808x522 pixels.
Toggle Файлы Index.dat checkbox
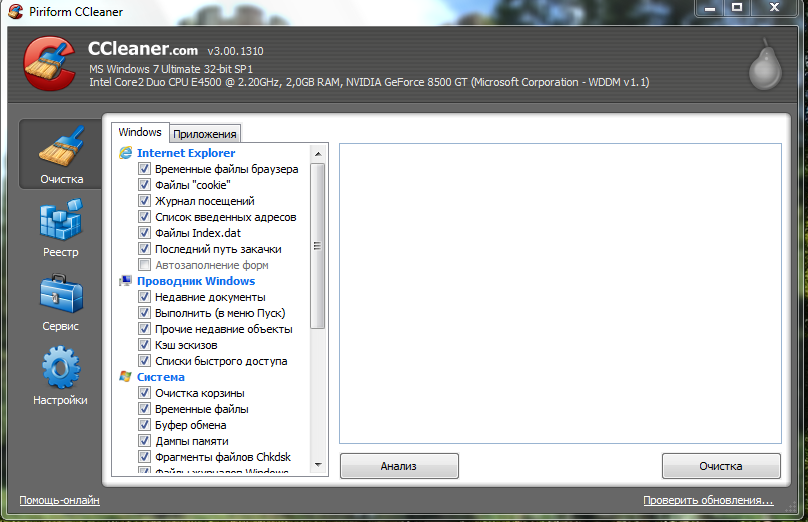[x=145, y=232]
